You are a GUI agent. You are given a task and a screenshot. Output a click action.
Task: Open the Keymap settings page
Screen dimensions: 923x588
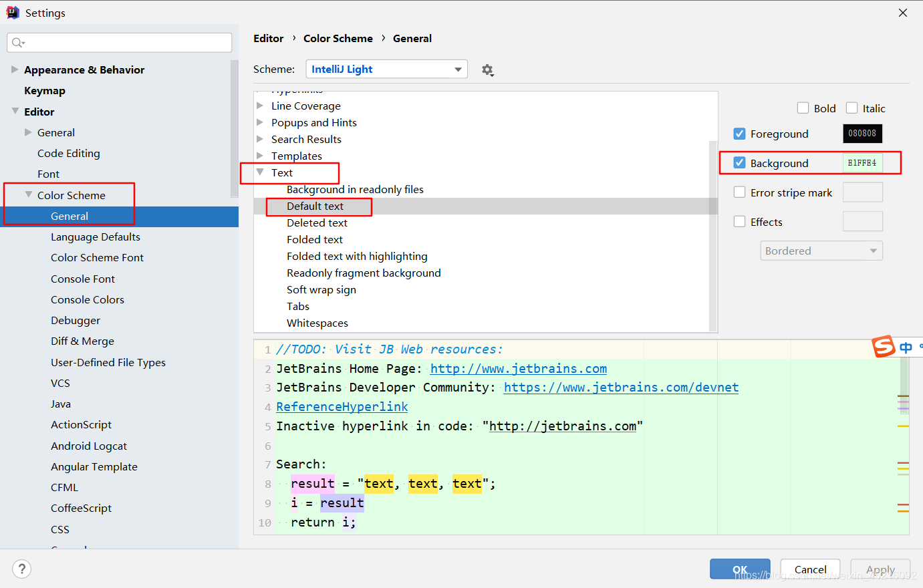[x=45, y=91]
